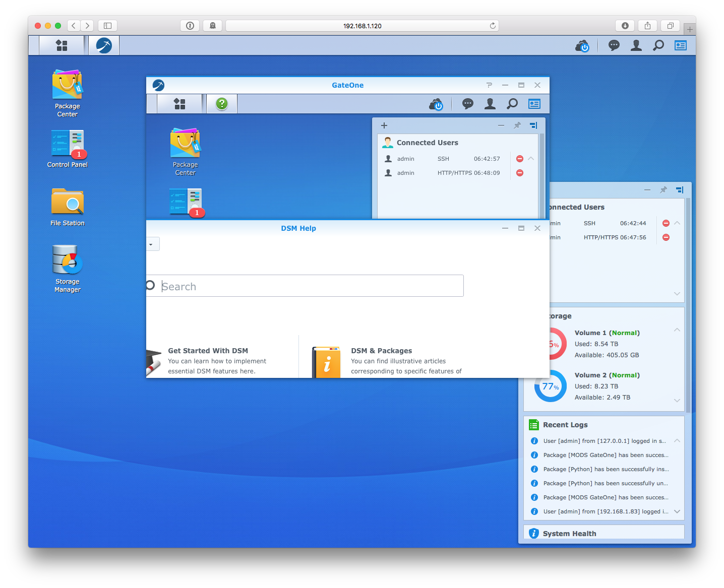The width and height of the screenshot is (724, 588).
Task: Click the up chevron in Recent Logs widget
Action: (x=677, y=440)
